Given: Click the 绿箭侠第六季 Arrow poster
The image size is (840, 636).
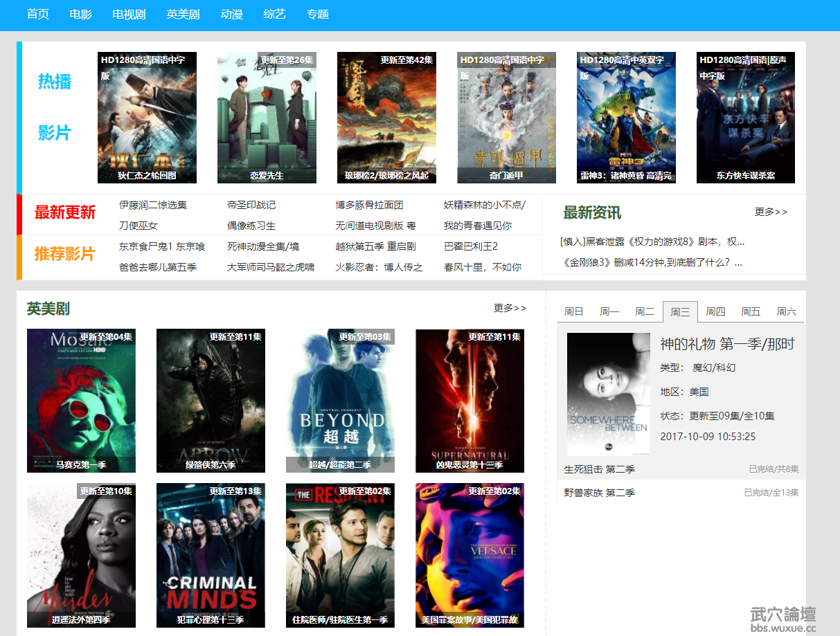Looking at the screenshot, I should click(211, 401).
